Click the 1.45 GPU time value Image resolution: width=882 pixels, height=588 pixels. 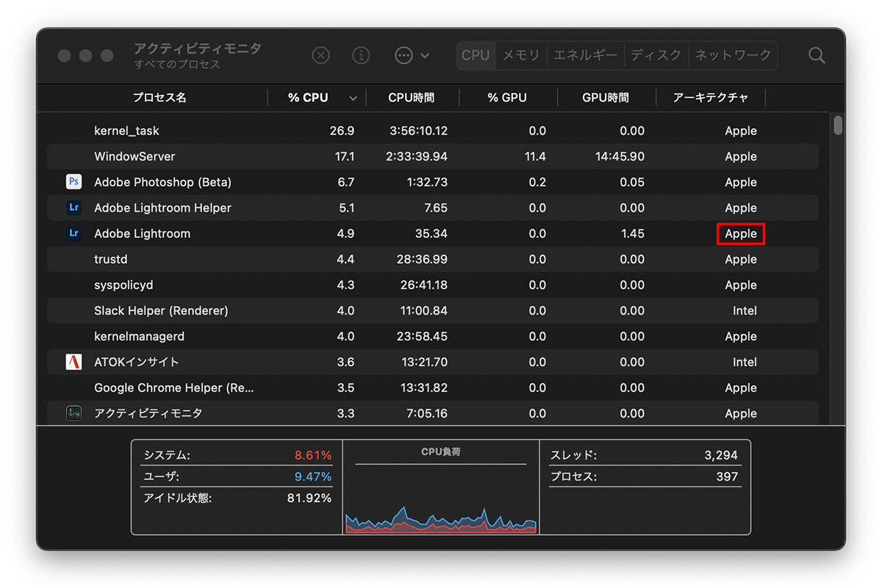(632, 234)
